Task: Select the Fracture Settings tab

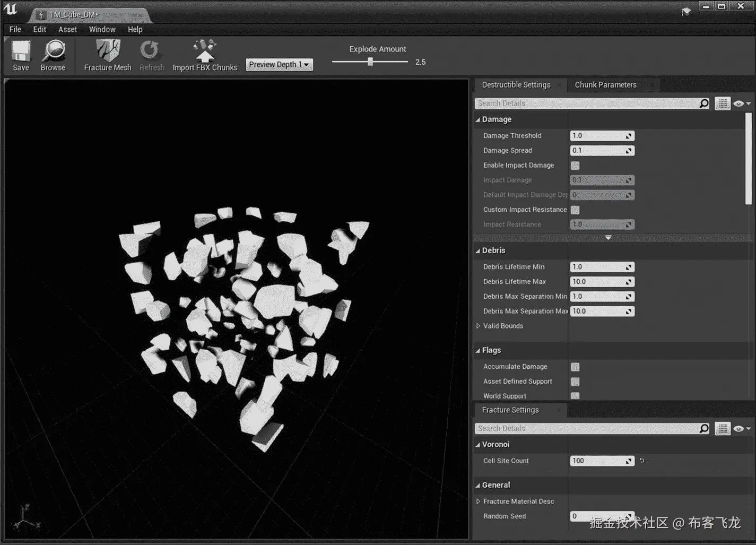Action: click(510, 410)
